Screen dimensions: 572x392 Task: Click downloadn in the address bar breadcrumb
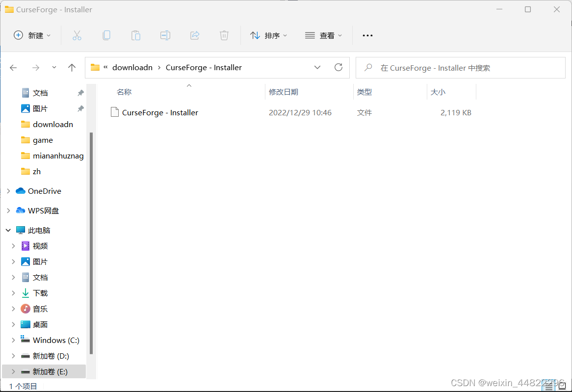tap(132, 67)
